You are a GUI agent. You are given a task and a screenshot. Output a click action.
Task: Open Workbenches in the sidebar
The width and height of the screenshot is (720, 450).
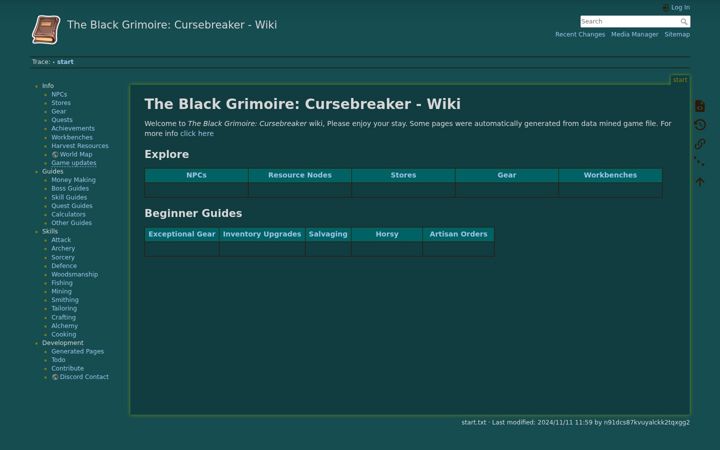[72, 137]
